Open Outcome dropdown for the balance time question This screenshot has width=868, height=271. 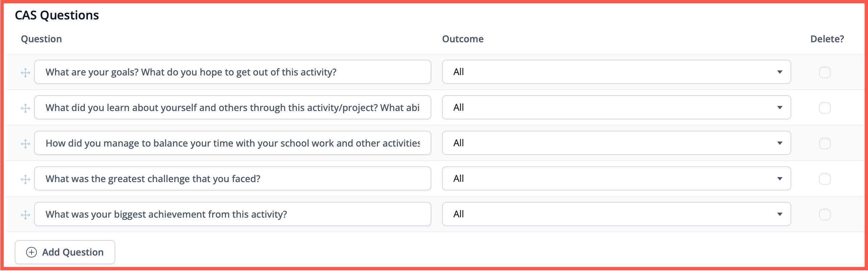click(x=616, y=143)
